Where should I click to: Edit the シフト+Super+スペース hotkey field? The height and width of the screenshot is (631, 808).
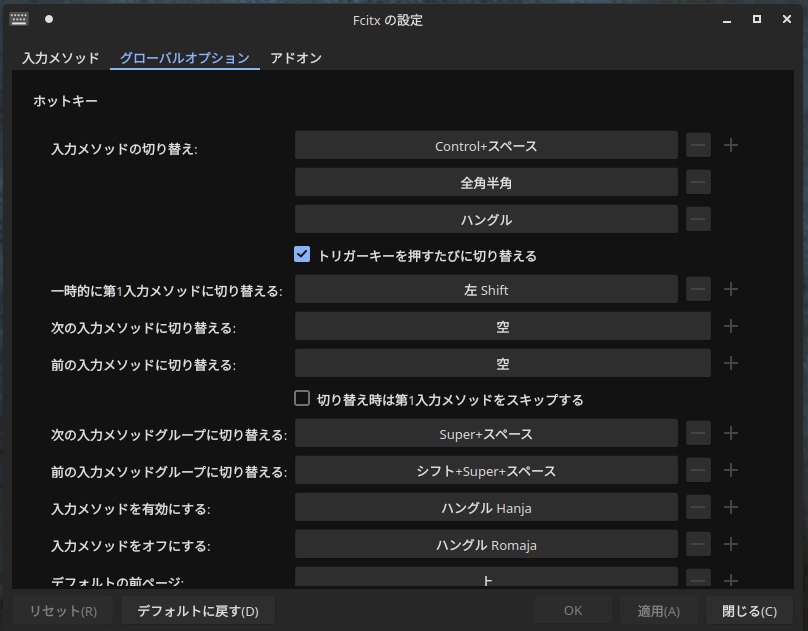(x=486, y=470)
